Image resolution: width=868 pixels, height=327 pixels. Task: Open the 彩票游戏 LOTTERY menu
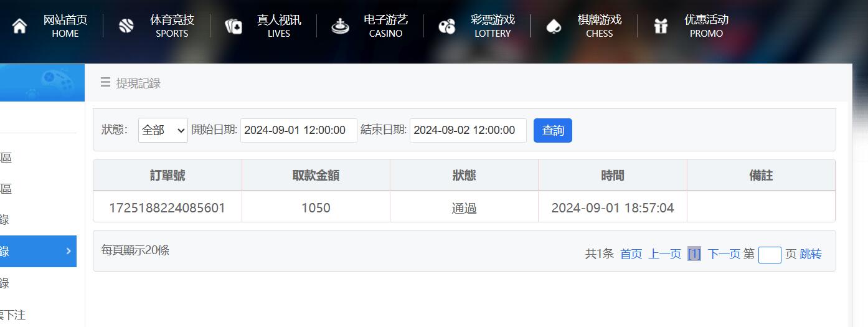pos(493,26)
